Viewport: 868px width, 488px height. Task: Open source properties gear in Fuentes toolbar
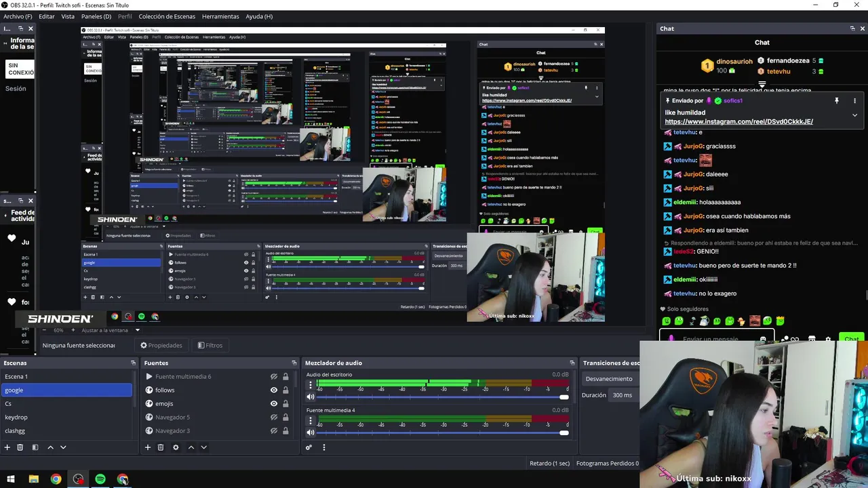coord(176,447)
